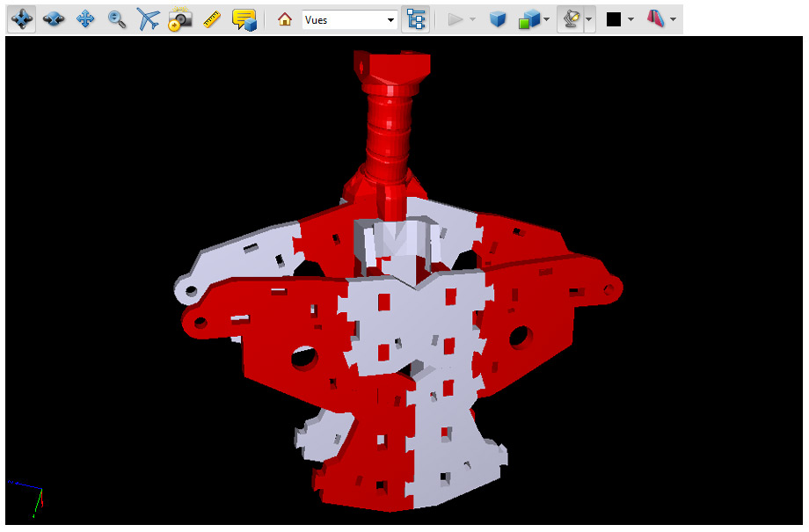Viewport: 809px width, 532px height.
Task: Click the black background color swatch
Action: [x=614, y=19]
